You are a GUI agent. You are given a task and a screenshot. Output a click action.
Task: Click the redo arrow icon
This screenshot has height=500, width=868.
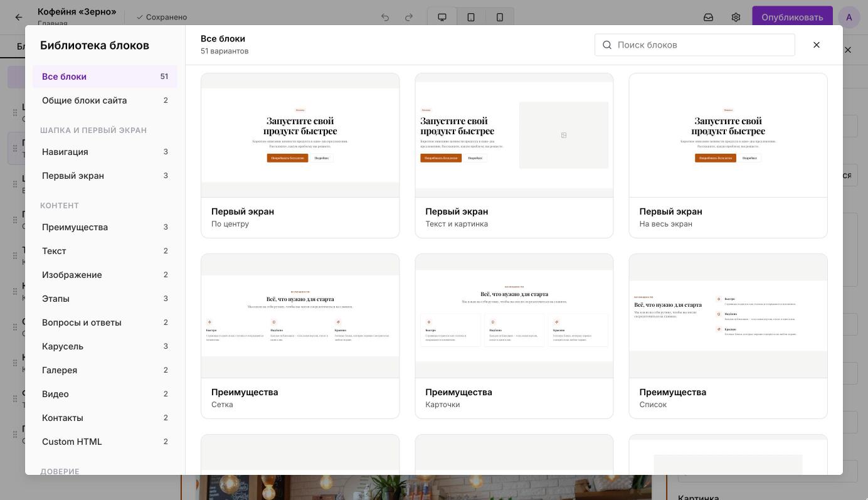(409, 17)
